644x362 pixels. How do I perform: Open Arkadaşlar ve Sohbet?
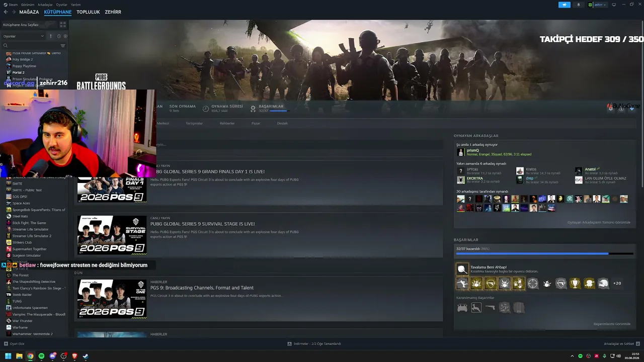[621, 344]
